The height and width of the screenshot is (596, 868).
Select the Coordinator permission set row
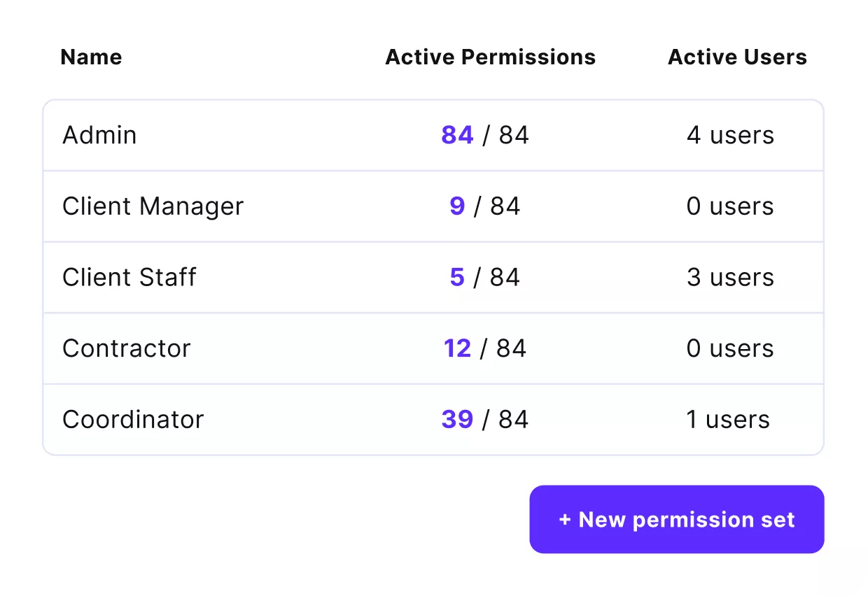133,419
